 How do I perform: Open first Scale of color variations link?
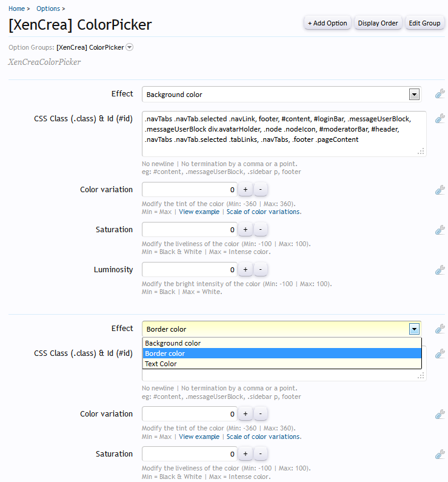coord(263,212)
